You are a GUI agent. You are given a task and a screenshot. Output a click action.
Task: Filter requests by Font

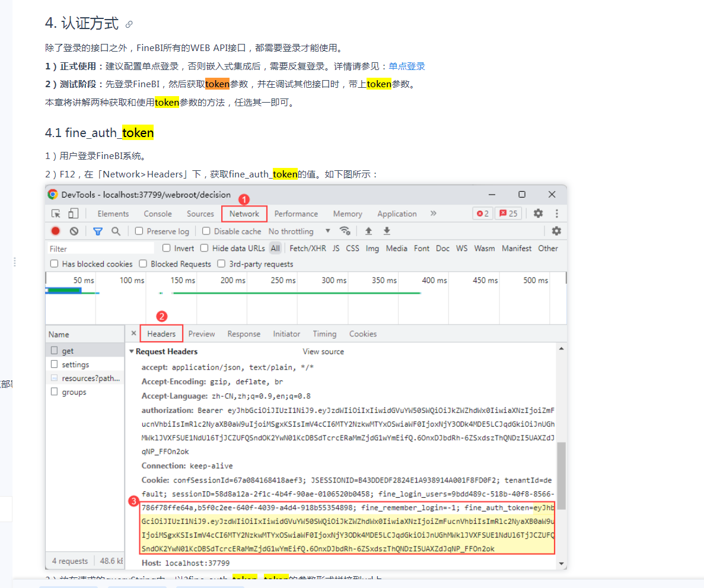tap(422, 249)
